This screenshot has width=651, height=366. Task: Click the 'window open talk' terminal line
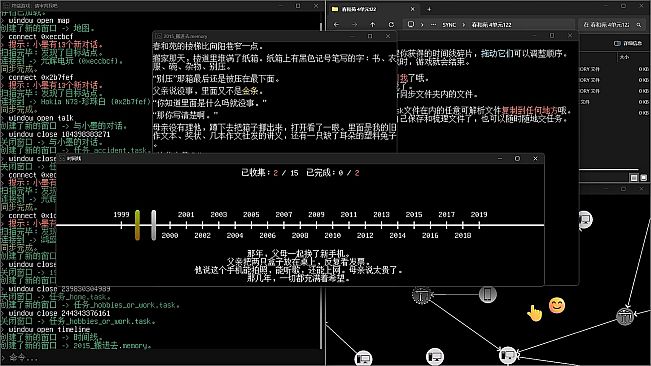point(40,118)
